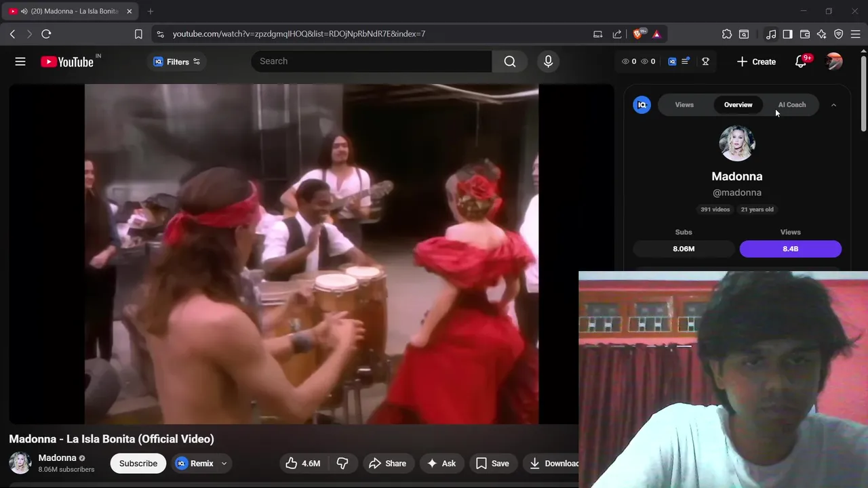Go to the YouTube home logo
Image resolution: width=868 pixels, height=488 pixels.
click(x=67, y=62)
